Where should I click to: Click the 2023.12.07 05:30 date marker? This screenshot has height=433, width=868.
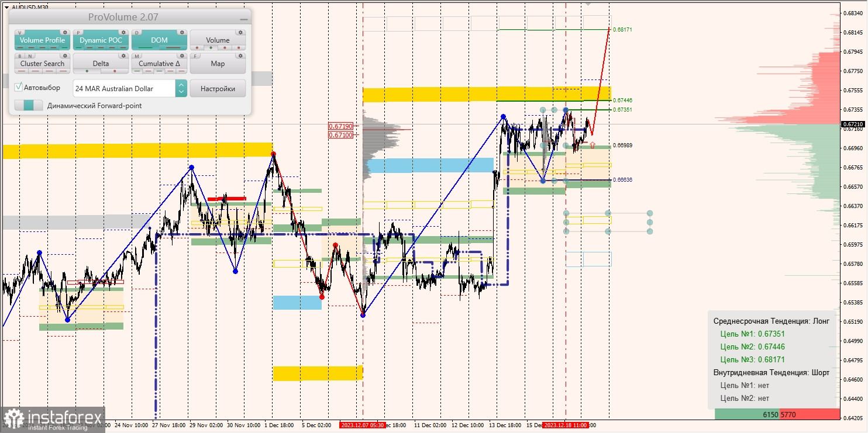(363, 425)
